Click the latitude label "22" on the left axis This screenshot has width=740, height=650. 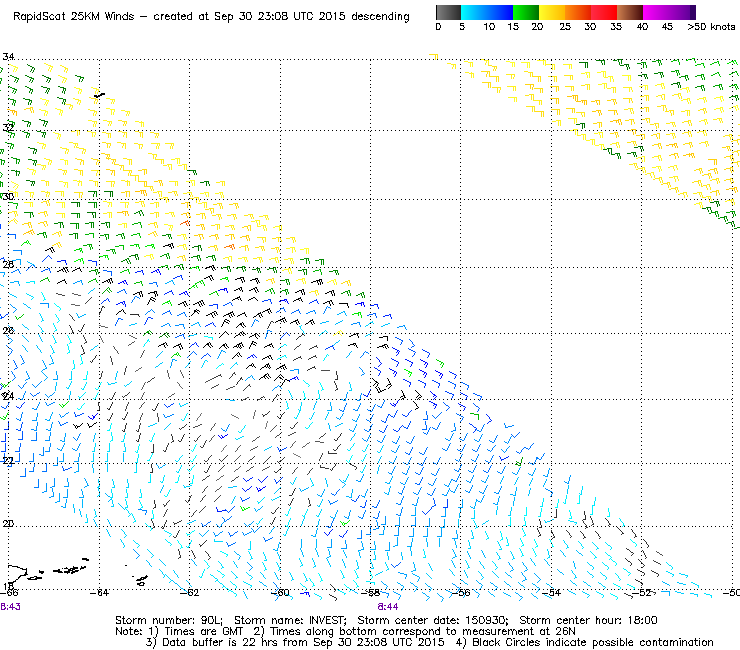click(8, 461)
